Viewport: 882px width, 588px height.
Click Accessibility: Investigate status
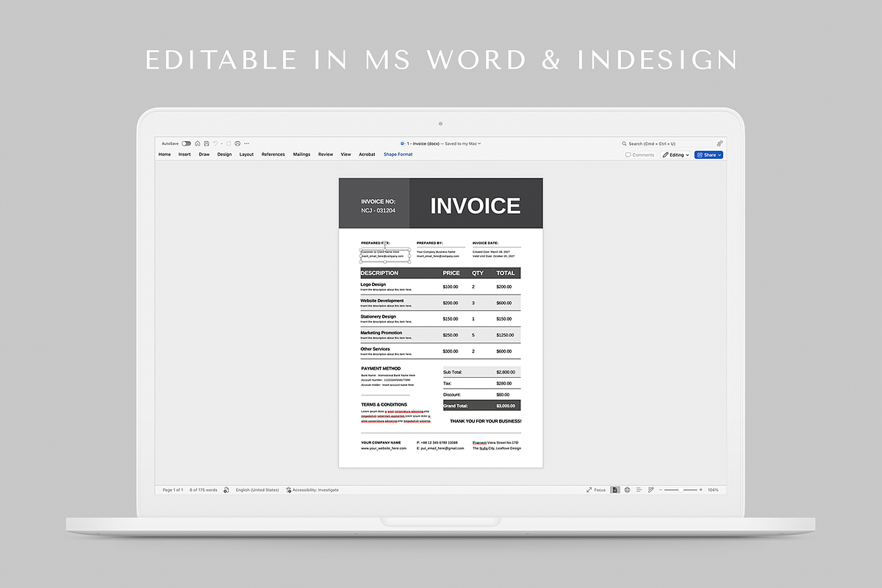pyautogui.click(x=312, y=490)
